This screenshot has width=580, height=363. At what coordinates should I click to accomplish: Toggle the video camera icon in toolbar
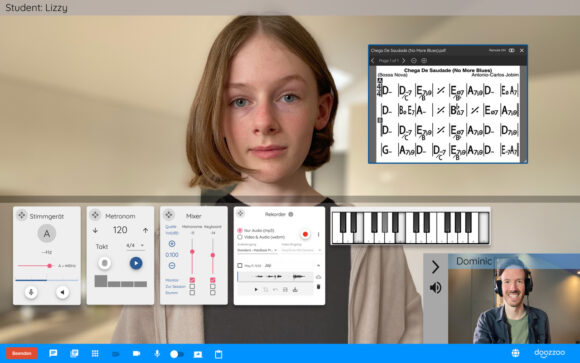(136, 354)
